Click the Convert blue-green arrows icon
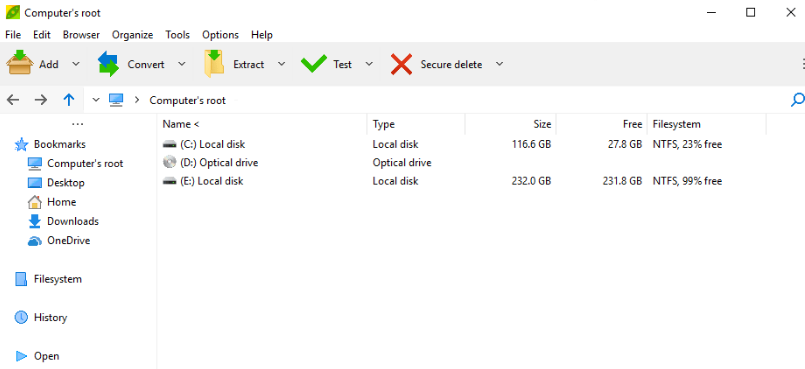This screenshot has width=805, height=369. (108, 64)
